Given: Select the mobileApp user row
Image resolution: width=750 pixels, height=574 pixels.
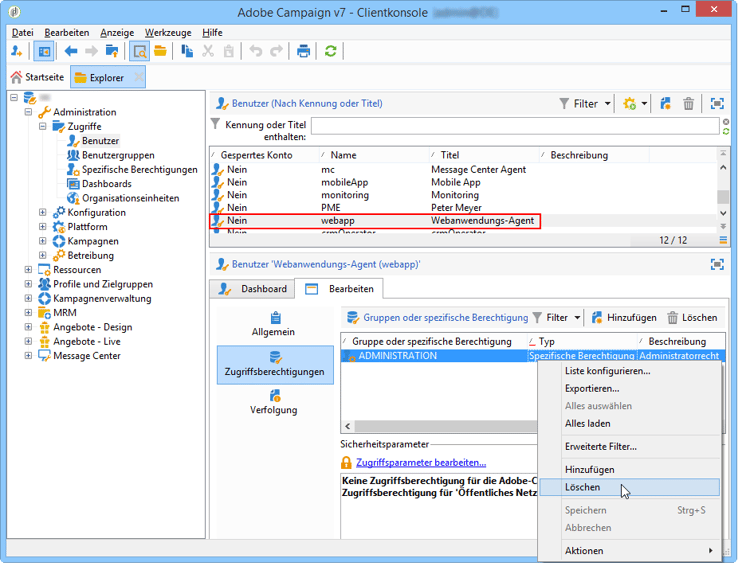Looking at the screenshot, I should coord(463,182).
